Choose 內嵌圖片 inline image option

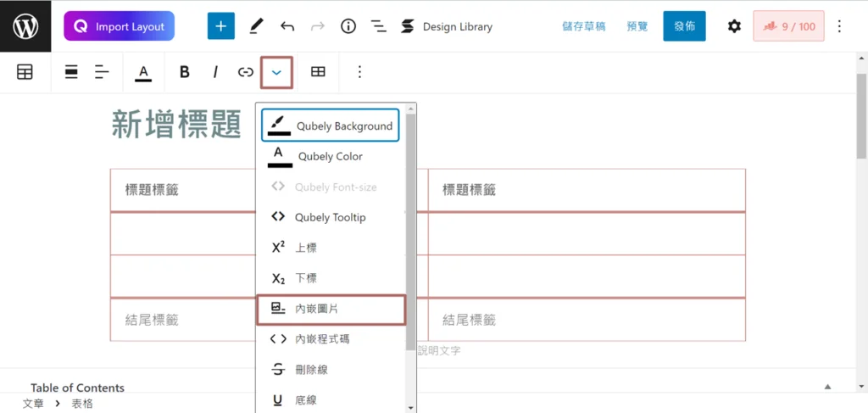tap(331, 310)
